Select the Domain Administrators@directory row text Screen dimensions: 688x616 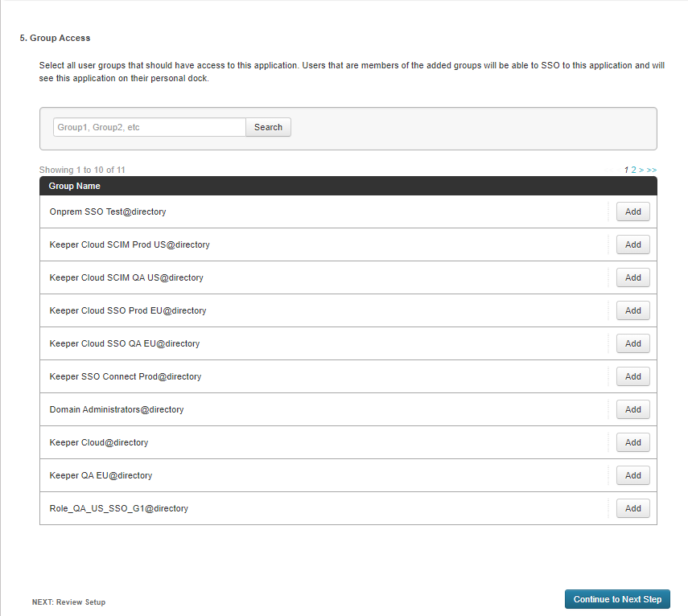(117, 409)
